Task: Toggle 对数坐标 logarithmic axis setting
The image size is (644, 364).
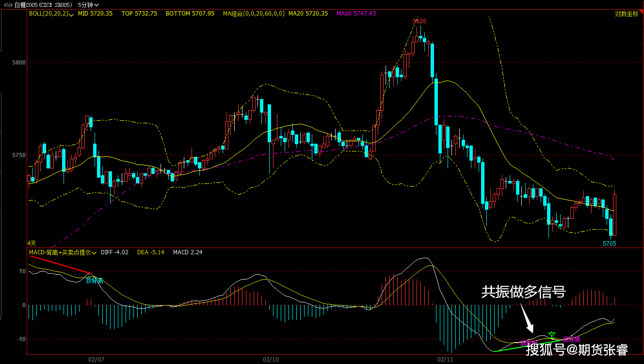Action: point(627,14)
